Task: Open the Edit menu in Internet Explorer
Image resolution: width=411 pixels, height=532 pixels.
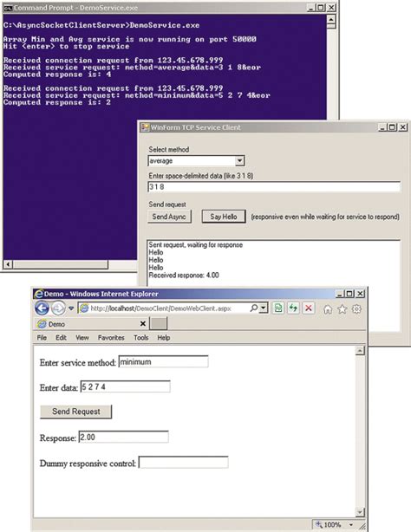Action: [x=62, y=338]
